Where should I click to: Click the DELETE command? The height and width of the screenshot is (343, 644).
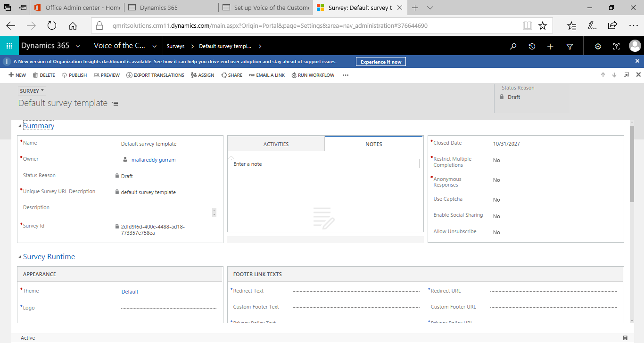pos(44,75)
